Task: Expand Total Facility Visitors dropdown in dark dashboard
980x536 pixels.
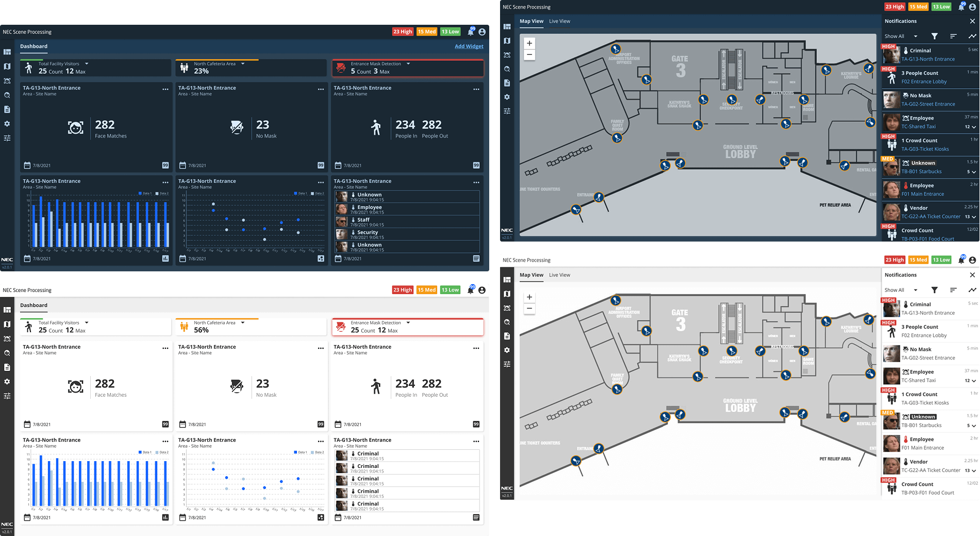Action: point(87,64)
